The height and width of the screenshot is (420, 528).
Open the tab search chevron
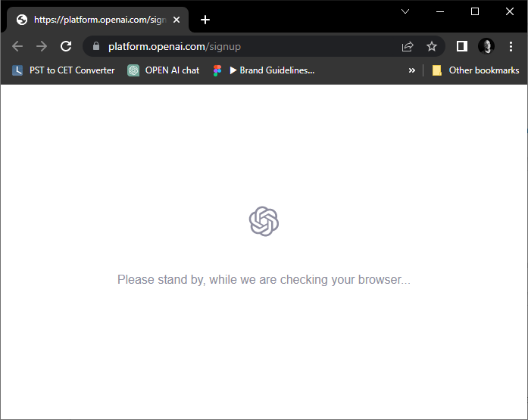click(x=405, y=11)
